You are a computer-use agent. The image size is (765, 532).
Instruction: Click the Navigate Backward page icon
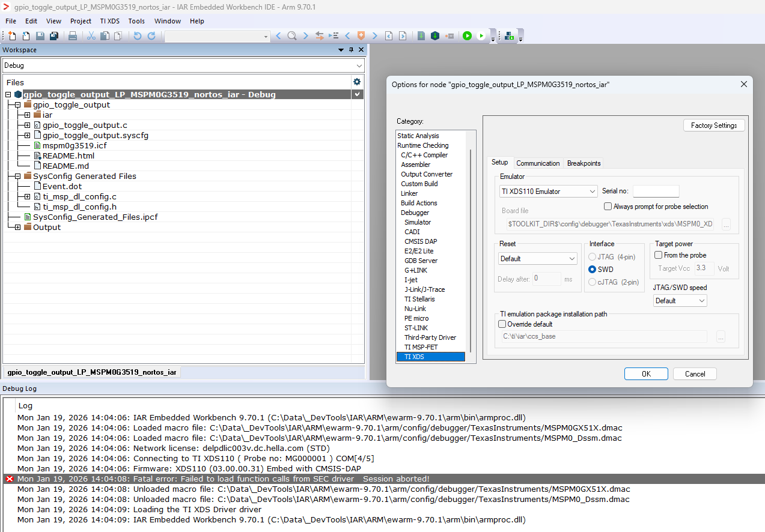pos(389,36)
